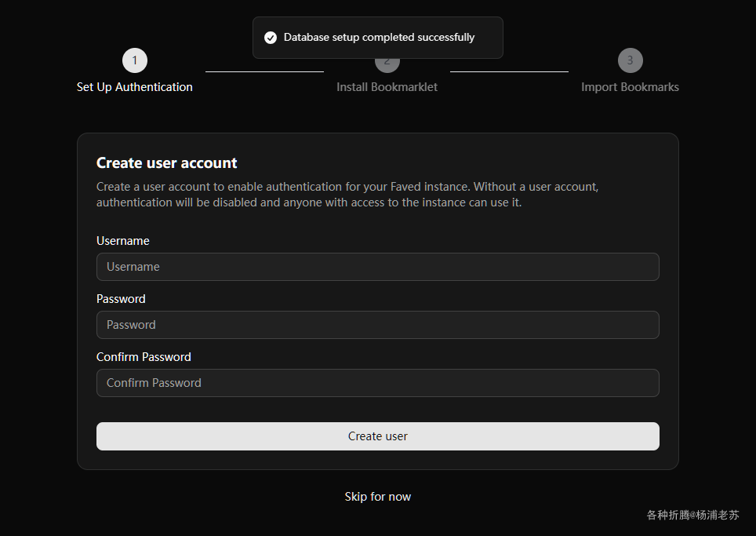This screenshot has height=536, width=756.
Task: Click the Create user account heading
Action: tap(167, 163)
